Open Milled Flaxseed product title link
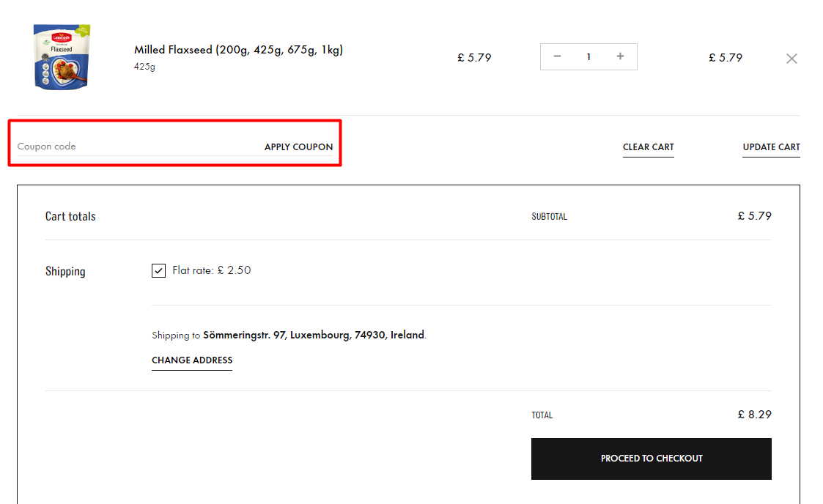The width and height of the screenshot is (823, 504). [238, 50]
